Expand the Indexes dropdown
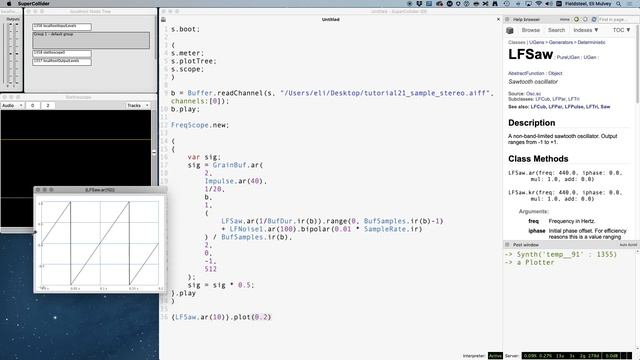This screenshot has height=360, width=640. (x=586, y=30)
